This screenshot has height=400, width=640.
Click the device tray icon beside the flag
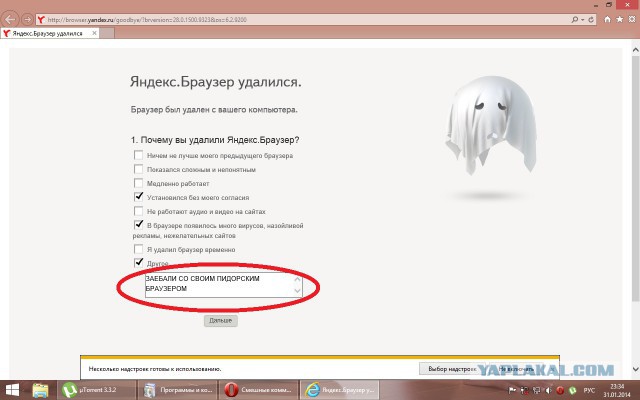[524, 391]
